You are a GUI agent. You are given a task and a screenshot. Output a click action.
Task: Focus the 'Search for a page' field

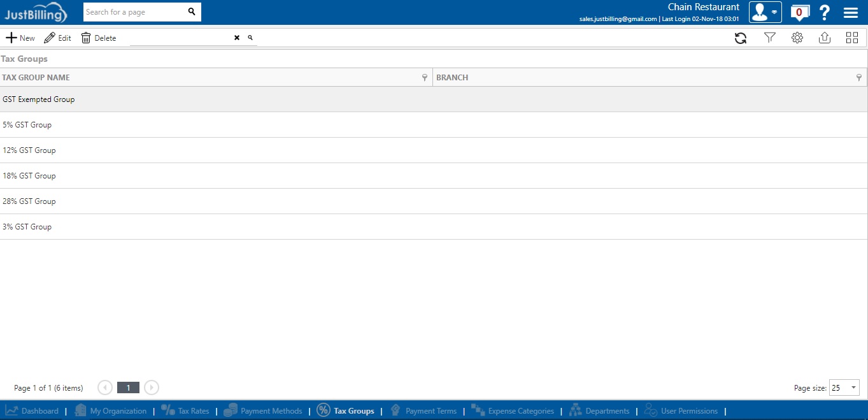(135, 12)
